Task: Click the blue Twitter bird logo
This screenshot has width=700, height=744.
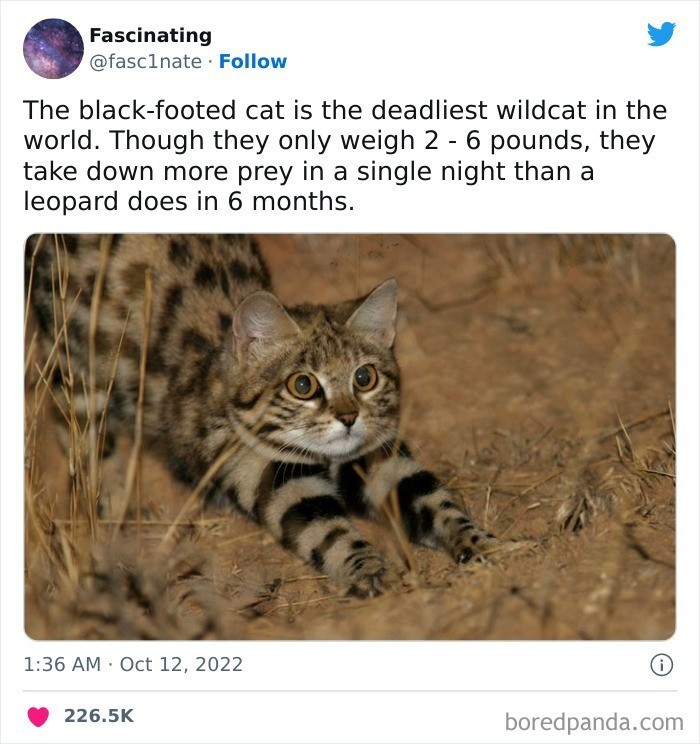Action: click(661, 34)
